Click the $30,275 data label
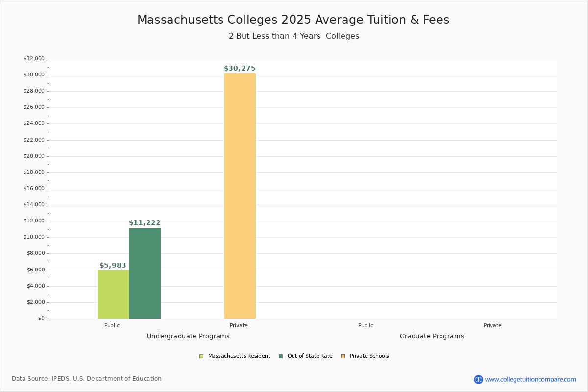Image resolution: width=588 pixels, height=392 pixels. (x=240, y=69)
